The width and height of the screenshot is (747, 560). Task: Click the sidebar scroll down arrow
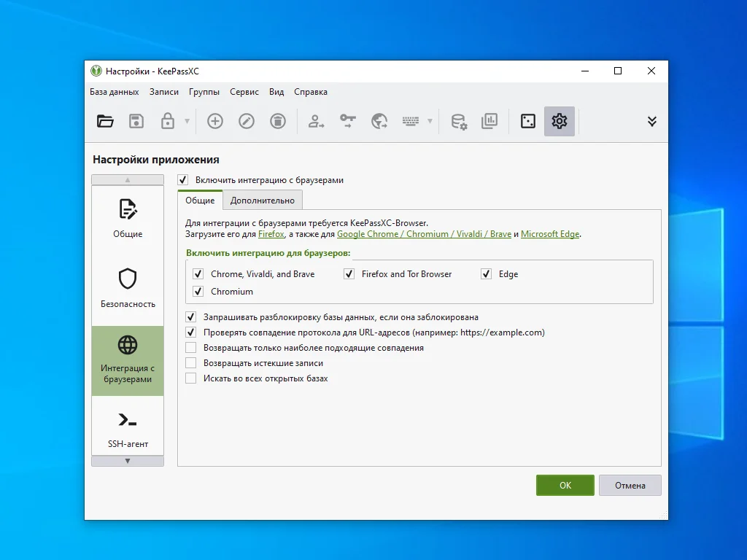tap(128, 461)
